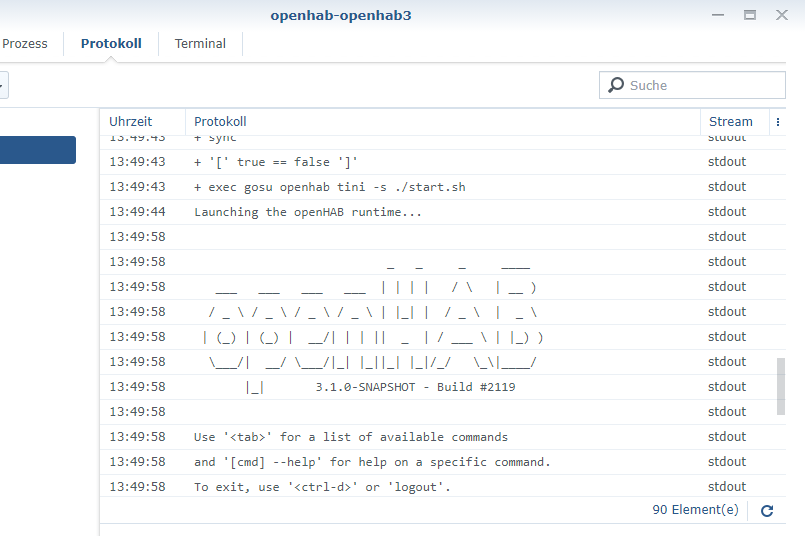Select row "Use '<tab>' for a list of available commands"

(x=443, y=437)
